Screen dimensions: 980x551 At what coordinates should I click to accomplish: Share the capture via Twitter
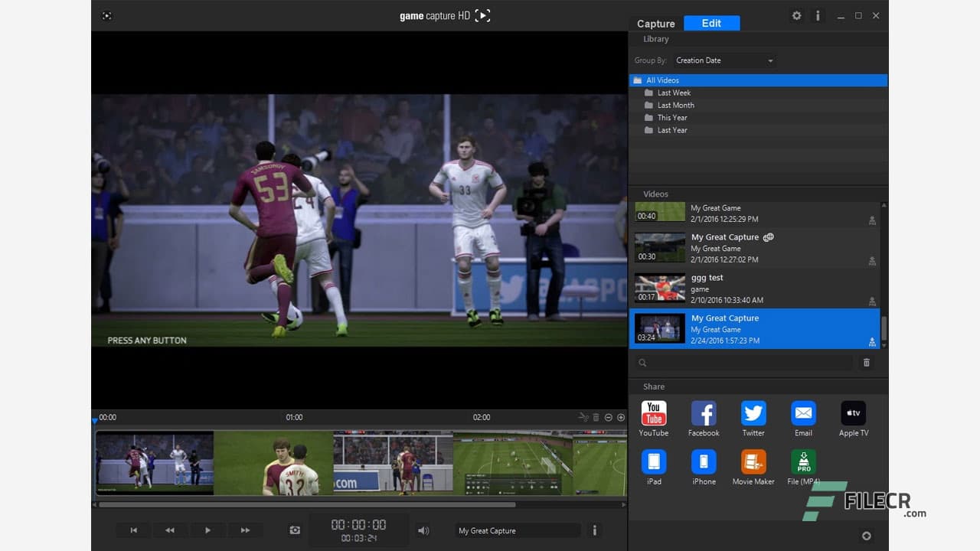click(753, 413)
